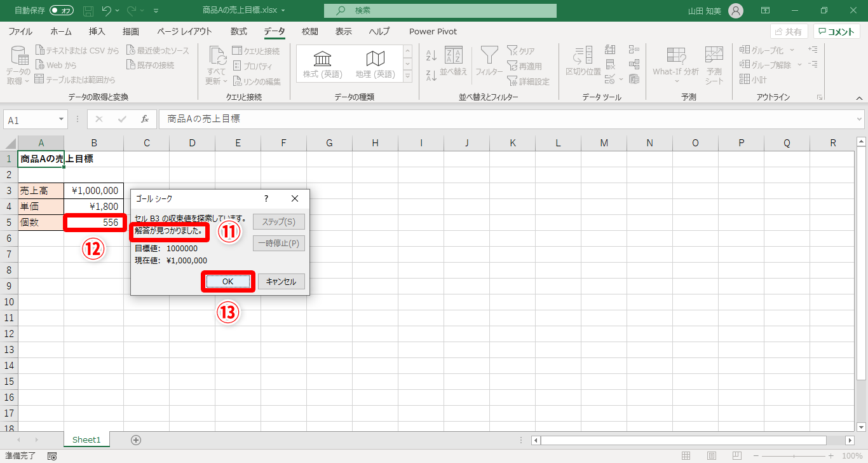Switch to the Formulas (数式) tab

click(x=239, y=32)
